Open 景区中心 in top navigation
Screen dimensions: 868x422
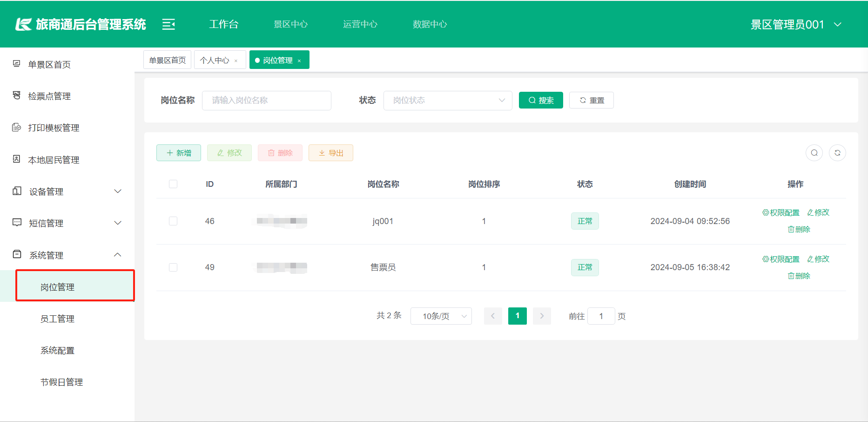click(x=290, y=24)
